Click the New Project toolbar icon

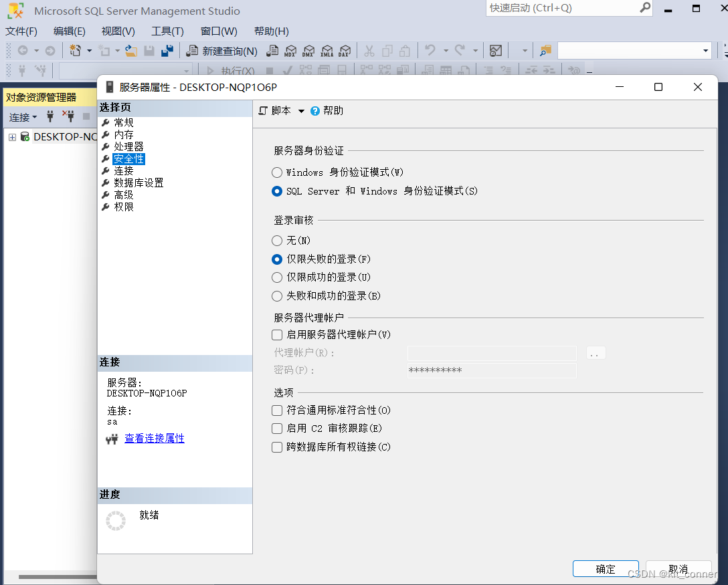point(75,51)
